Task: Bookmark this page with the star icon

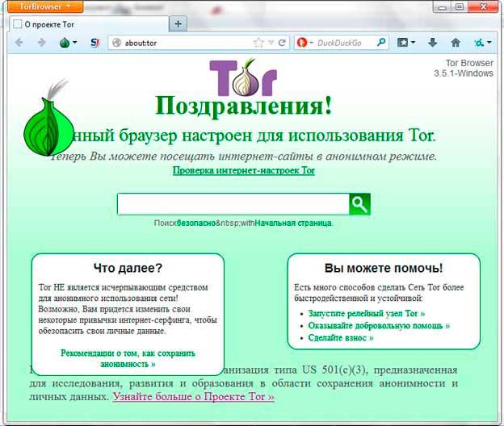Action: 258,43
